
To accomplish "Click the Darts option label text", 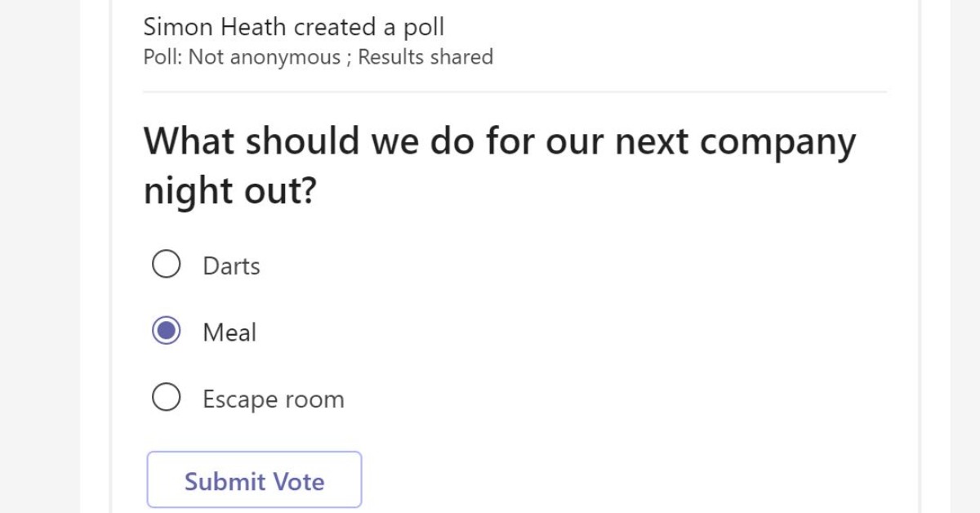I will click(x=231, y=265).
